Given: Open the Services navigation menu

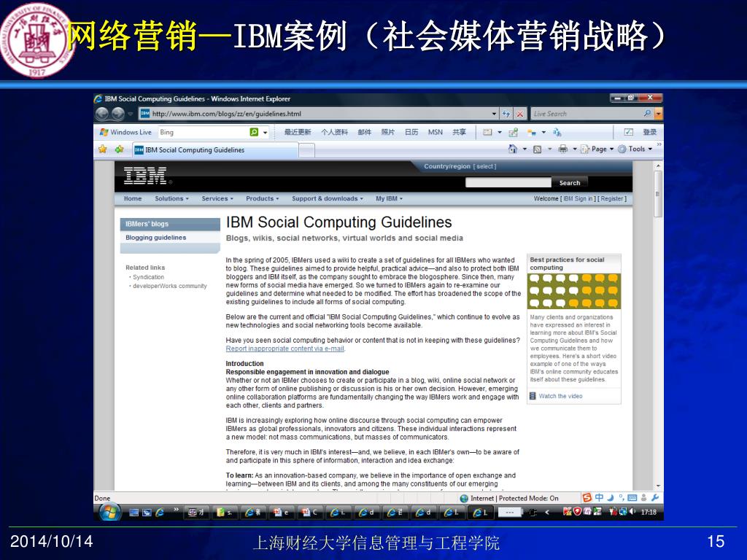Looking at the screenshot, I should (217, 198).
